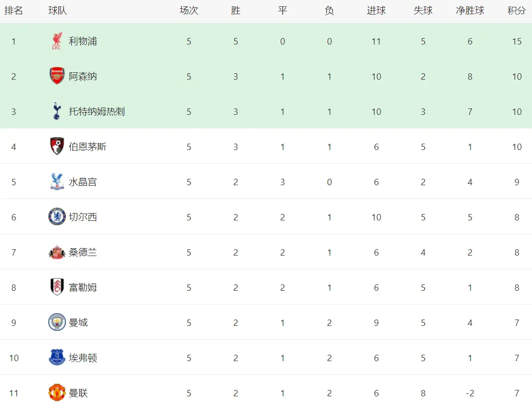This screenshot has width=532, height=409.
Task: Click the 曼城 team name
Action: [78, 323]
